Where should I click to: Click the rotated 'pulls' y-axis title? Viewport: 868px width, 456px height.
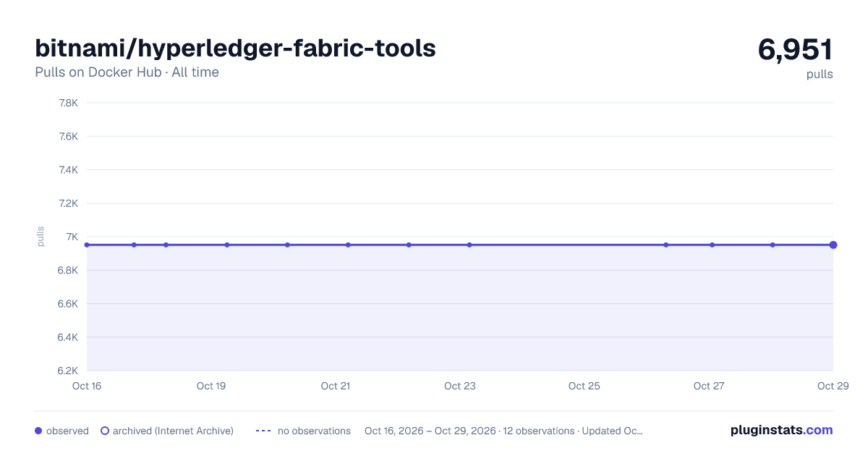tap(41, 237)
